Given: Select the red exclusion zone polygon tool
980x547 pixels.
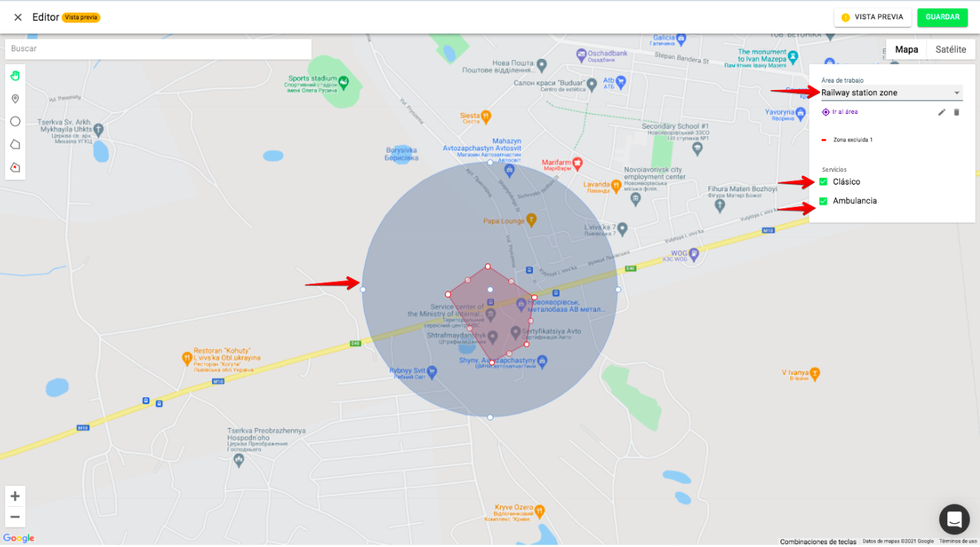Looking at the screenshot, I should click(x=15, y=167).
